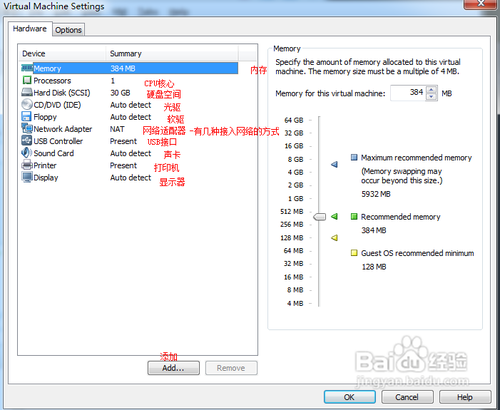Confirm settings with OK button
The image size is (500, 410).
[349, 397]
